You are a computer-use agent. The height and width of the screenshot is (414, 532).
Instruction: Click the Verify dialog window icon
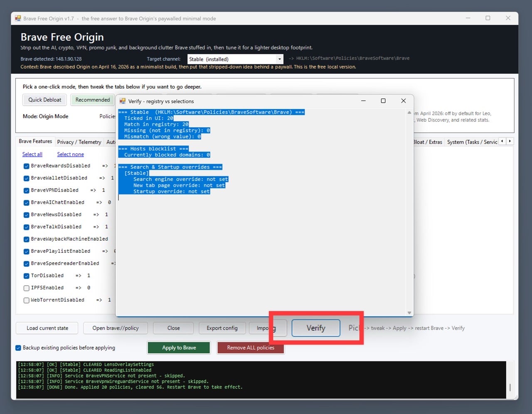(123, 101)
